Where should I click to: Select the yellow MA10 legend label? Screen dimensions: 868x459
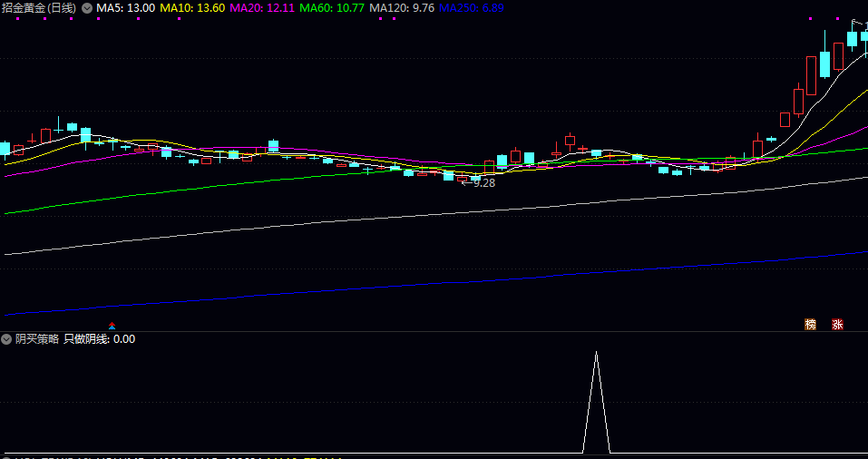(192, 8)
